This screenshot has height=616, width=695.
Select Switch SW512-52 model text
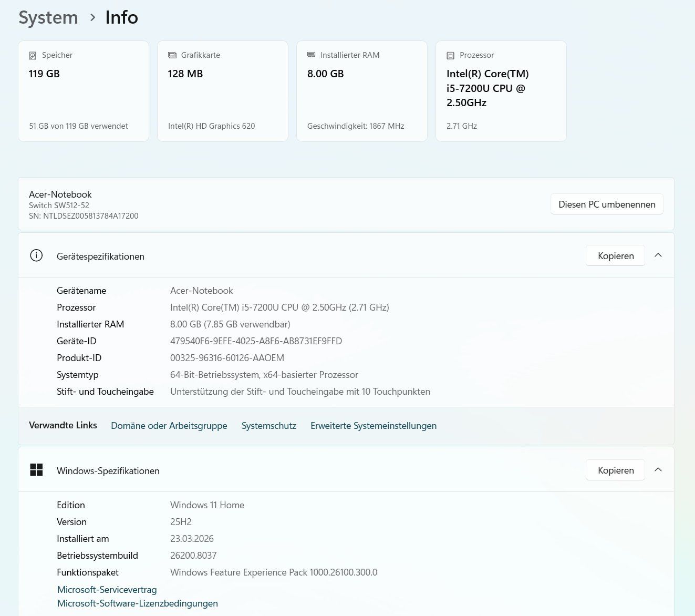pyautogui.click(x=59, y=206)
